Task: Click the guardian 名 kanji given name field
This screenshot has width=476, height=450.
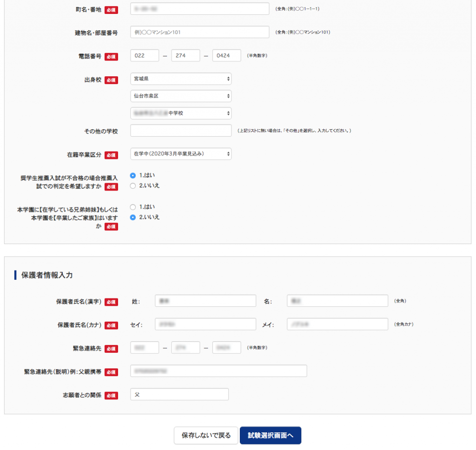Action: tap(337, 301)
